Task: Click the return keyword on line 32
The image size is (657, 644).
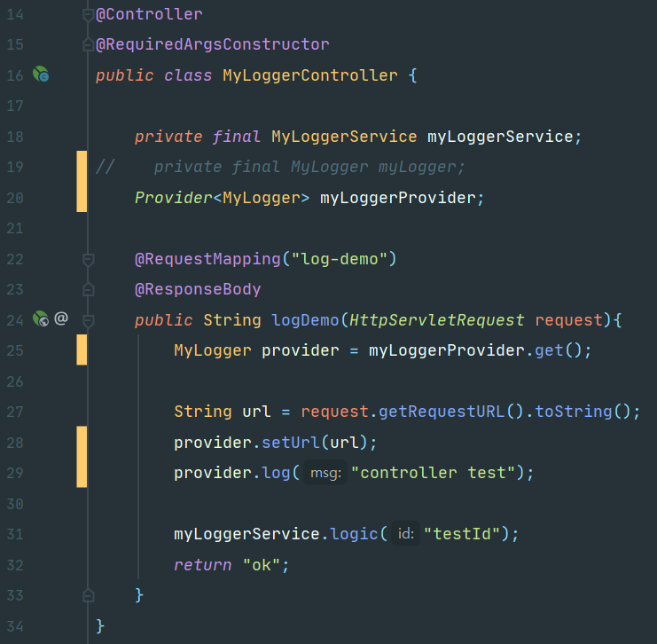Action: tap(203, 565)
